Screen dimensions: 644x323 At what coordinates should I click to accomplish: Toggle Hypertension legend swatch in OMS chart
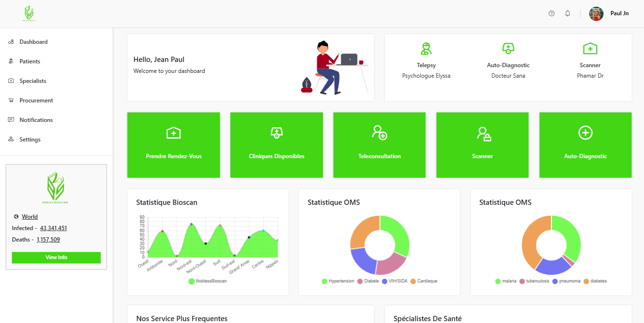[325, 281]
